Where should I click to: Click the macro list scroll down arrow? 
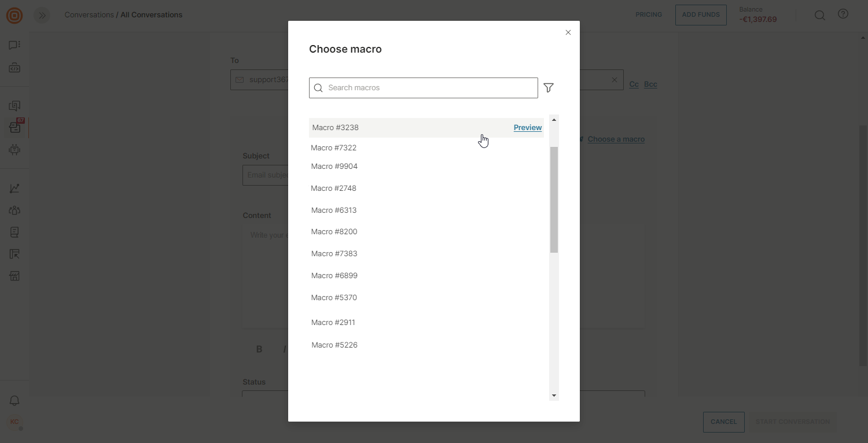pos(554,396)
